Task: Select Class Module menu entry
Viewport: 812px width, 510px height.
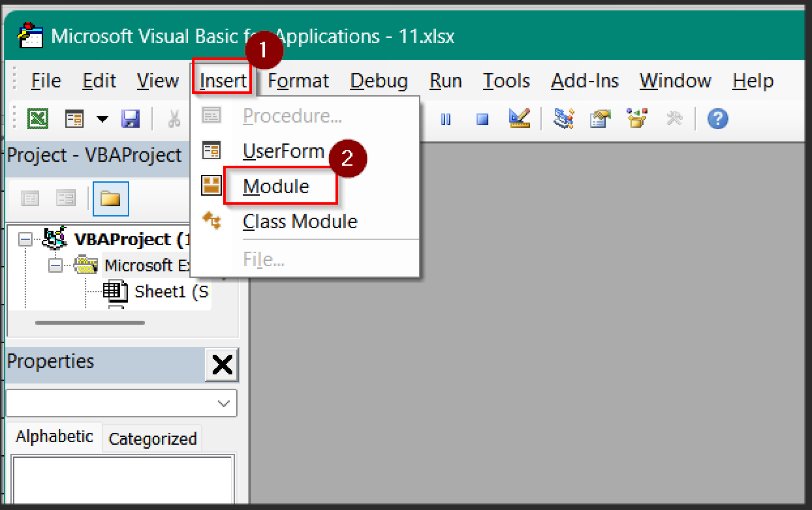Action: [300, 222]
